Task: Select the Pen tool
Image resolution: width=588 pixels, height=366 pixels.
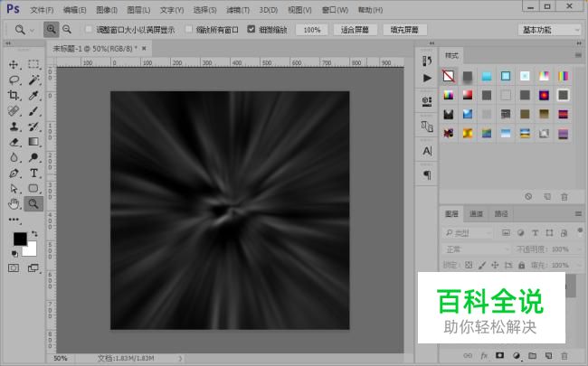Action: 14,174
